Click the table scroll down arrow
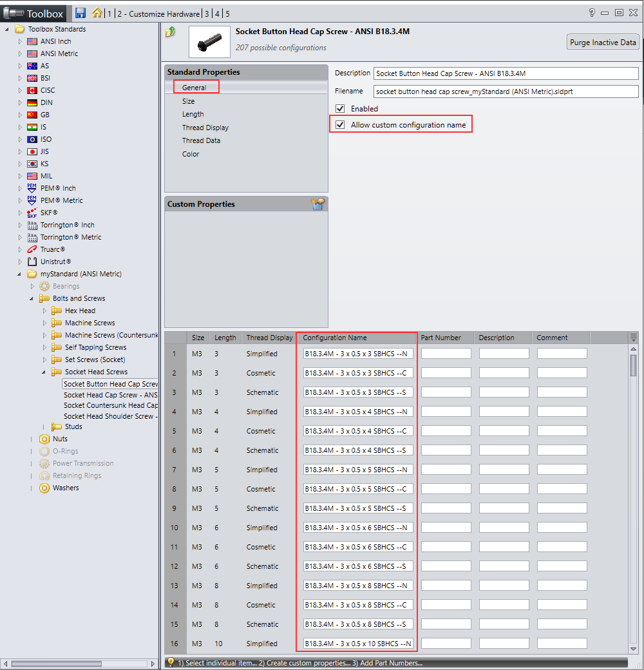Image resolution: width=644 pixels, height=670 pixels. click(634, 649)
